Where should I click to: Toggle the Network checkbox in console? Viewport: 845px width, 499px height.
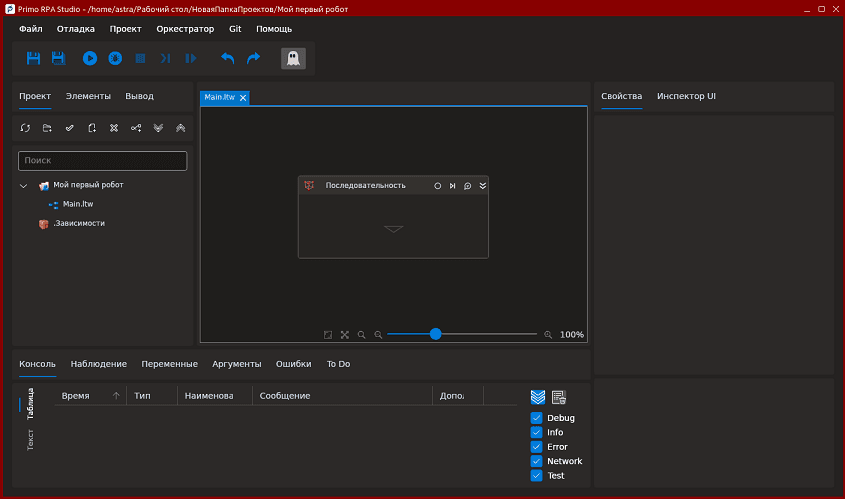point(537,461)
